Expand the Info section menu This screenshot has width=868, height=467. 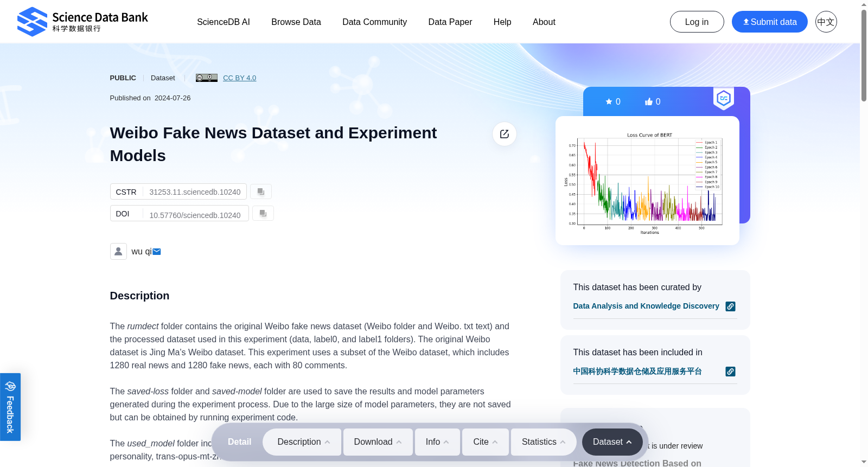click(x=437, y=442)
